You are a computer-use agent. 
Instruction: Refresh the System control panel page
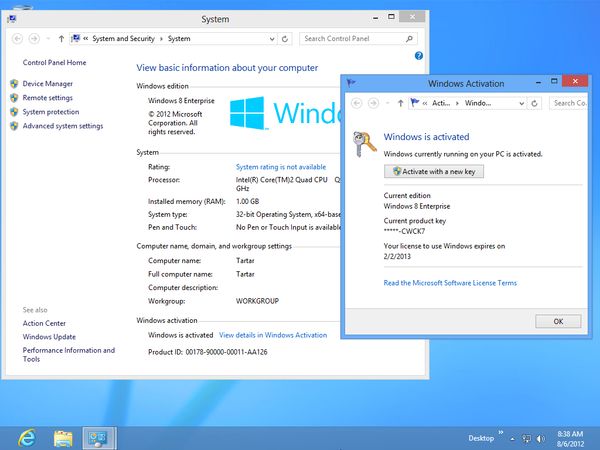click(286, 39)
